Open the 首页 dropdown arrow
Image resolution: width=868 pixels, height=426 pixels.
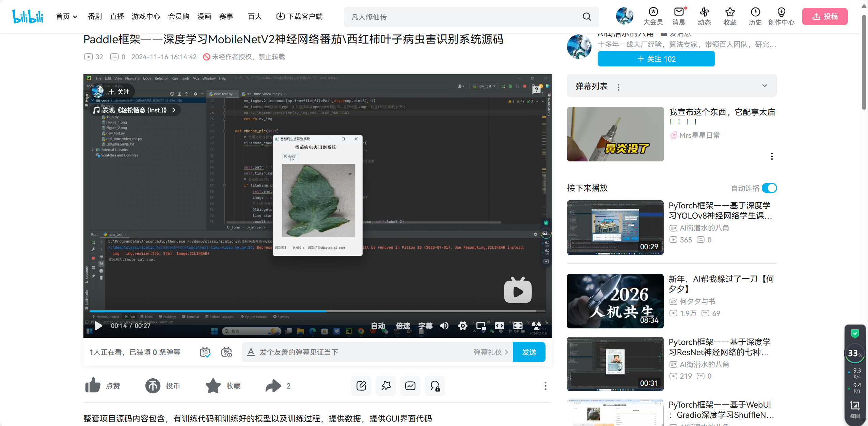pyautogui.click(x=75, y=17)
